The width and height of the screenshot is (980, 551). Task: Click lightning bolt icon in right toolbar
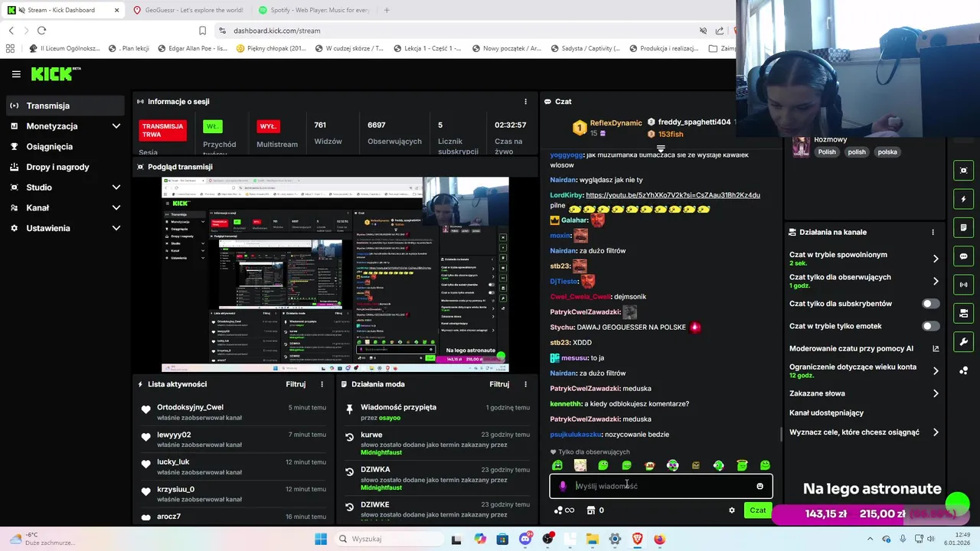click(964, 199)
